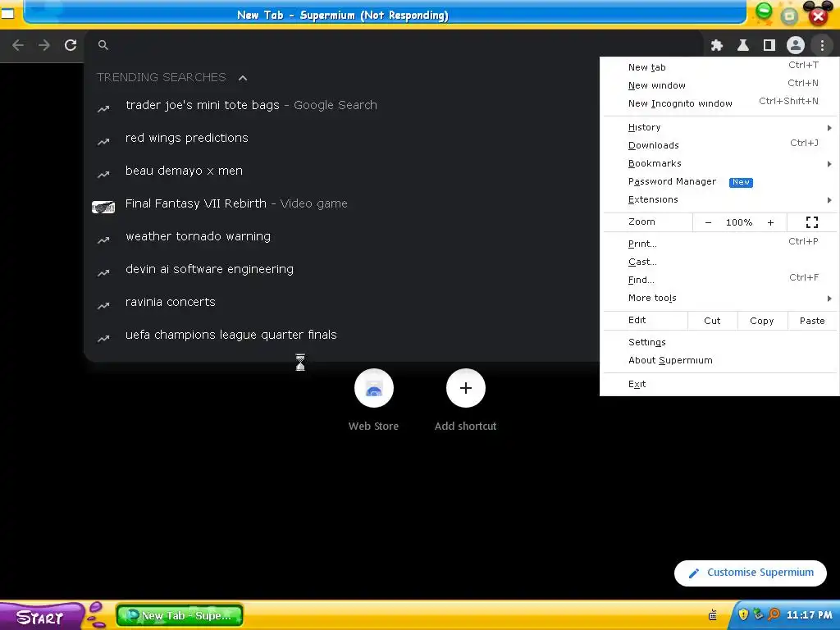
Task: Click the pencil icon in Customise Supermium
Action: pos(694,573)
